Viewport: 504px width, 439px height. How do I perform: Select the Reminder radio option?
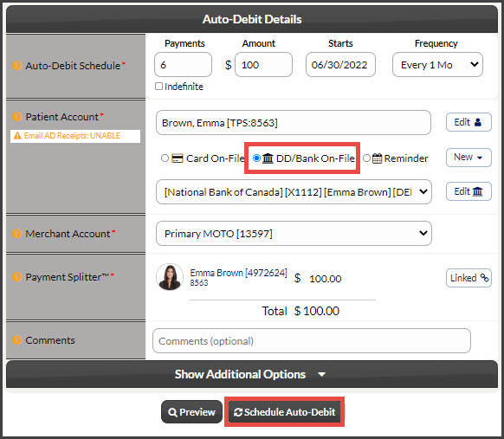(366, 158)
